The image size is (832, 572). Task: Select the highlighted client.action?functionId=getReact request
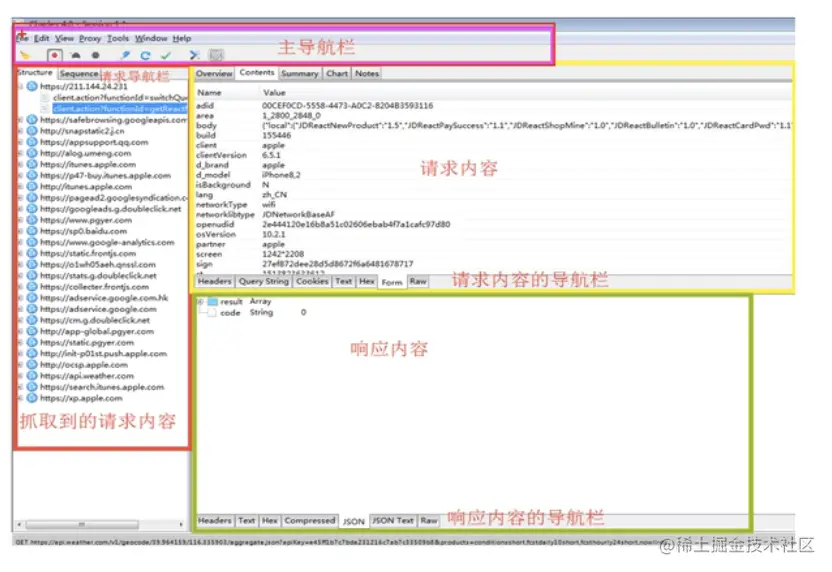click(x=120, y=109)
